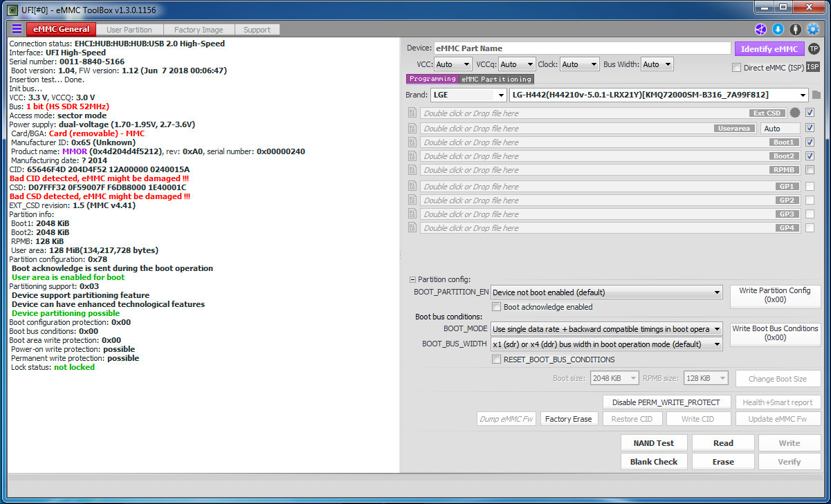Click the 'Bad CID detected' log line

[100, 178]
